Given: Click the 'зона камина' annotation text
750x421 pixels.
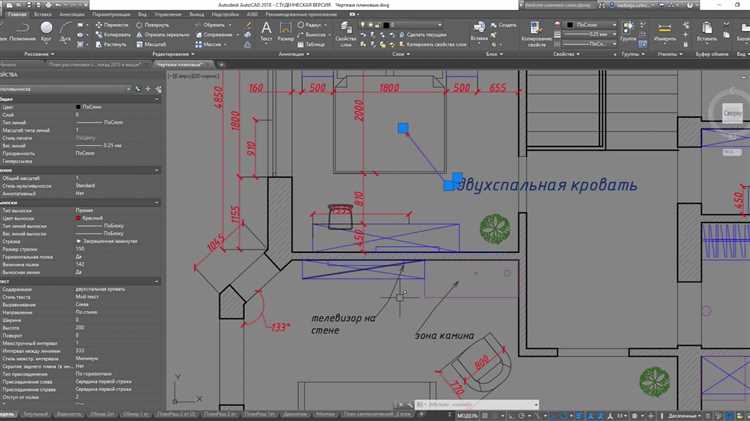Looking at the screenshot, I should click(x=444, y=336).
